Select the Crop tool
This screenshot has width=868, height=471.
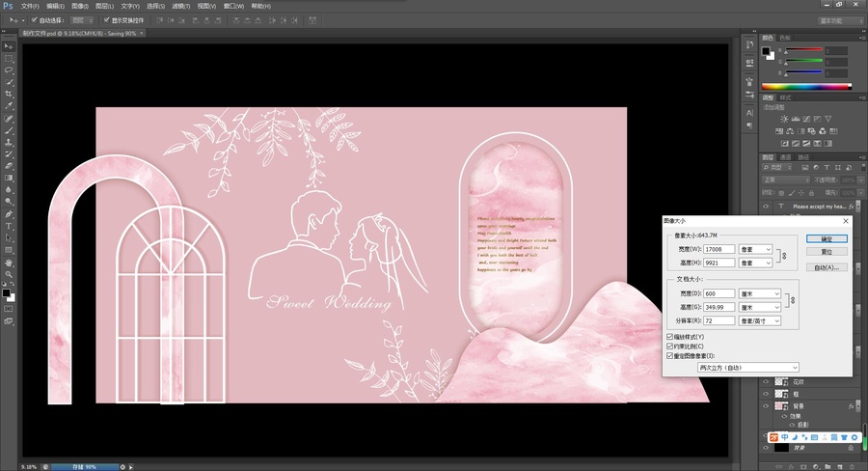tap(9, 95)
